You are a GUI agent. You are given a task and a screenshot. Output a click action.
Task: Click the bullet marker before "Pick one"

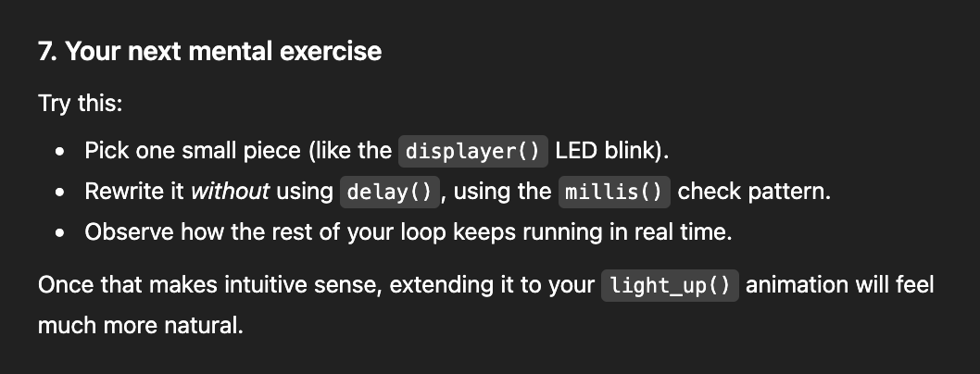point(60,151)
